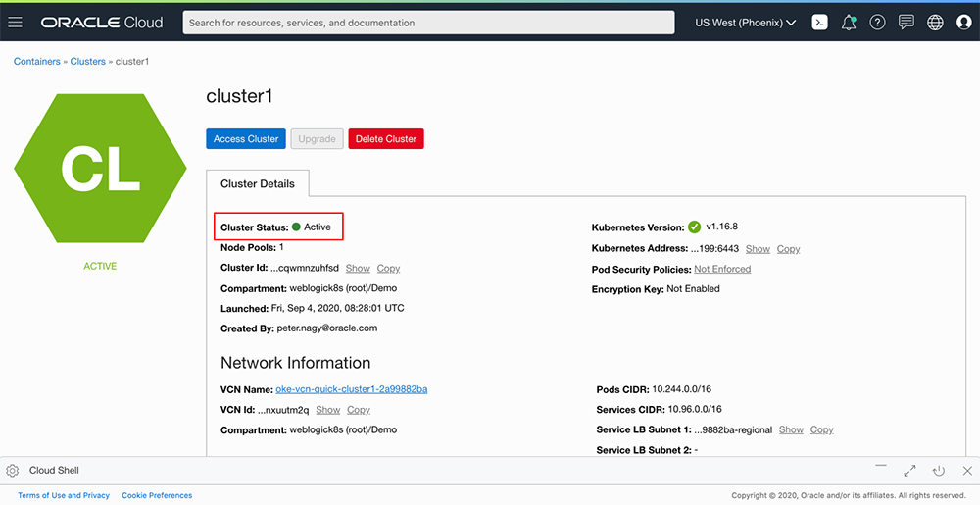
Task: Click the Access Cluster button
Action: [x=246, y=138]
